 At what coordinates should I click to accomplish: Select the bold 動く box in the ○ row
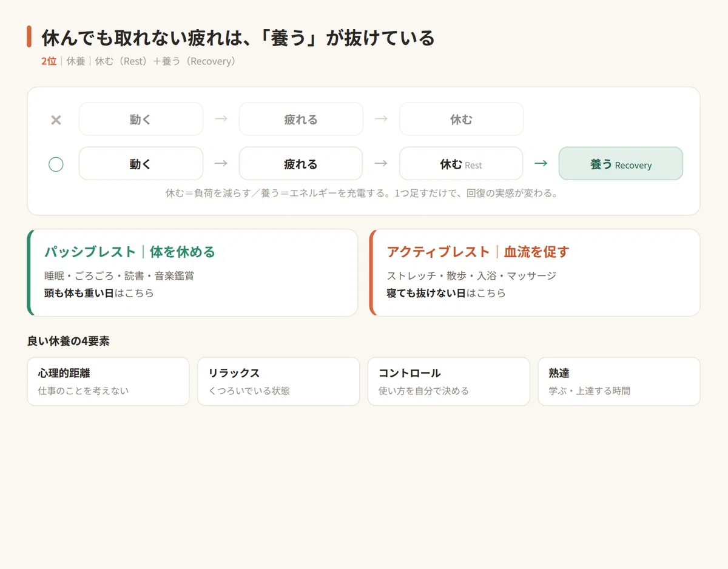141,164
